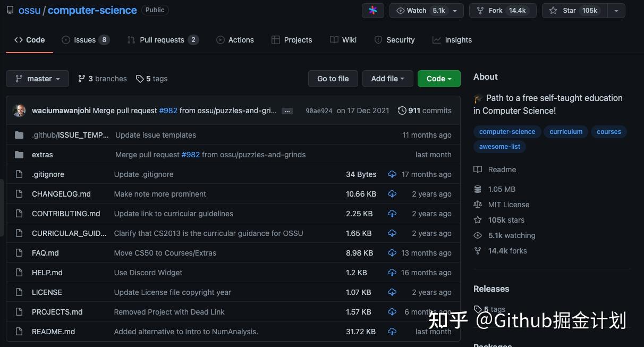This screenshot has height=347, width=644.
Task: Open the Insights tab
Action: pos(457,39)
